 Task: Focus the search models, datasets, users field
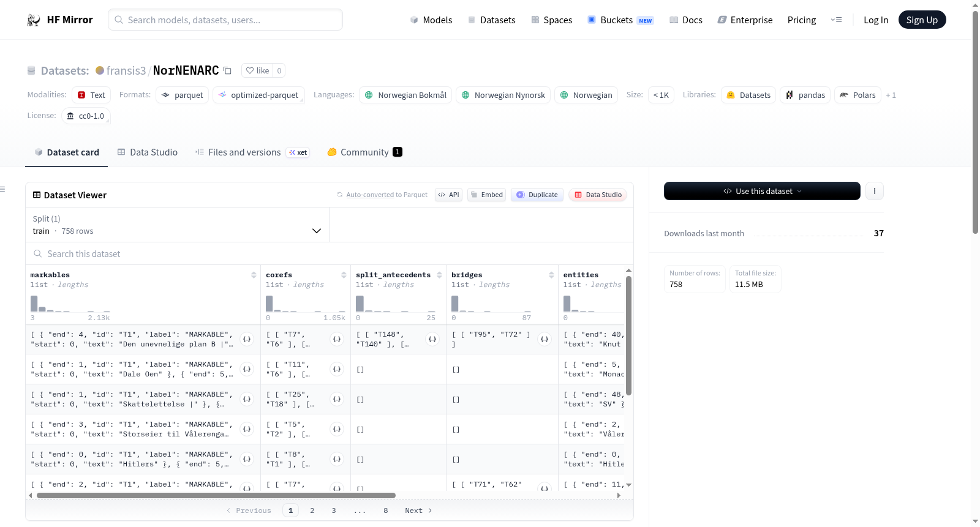225,20
